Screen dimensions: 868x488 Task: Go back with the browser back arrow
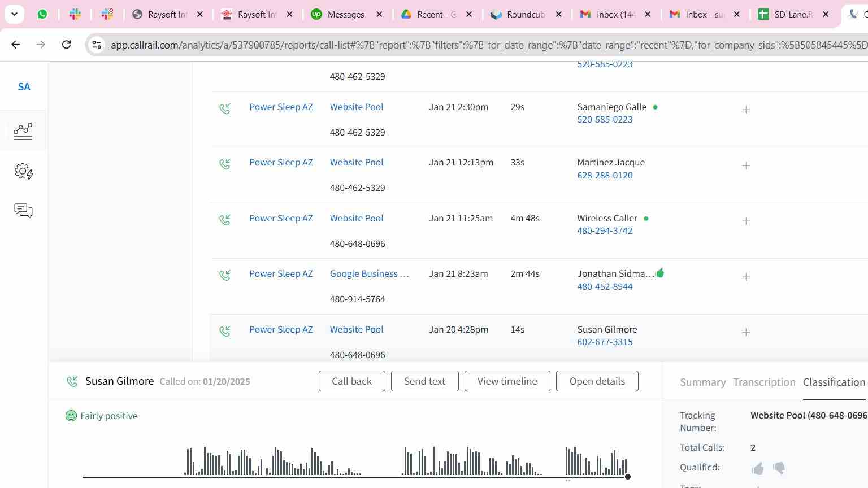(x=16, y=44)
